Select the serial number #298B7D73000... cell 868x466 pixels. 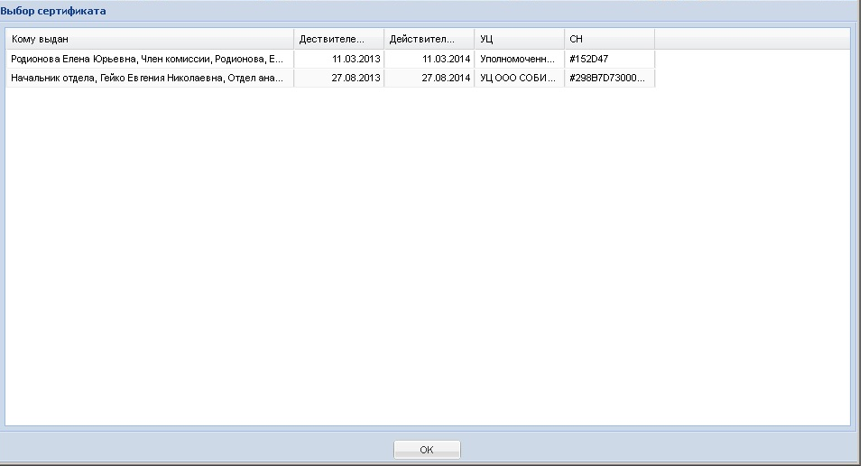[x=607, y=79]
